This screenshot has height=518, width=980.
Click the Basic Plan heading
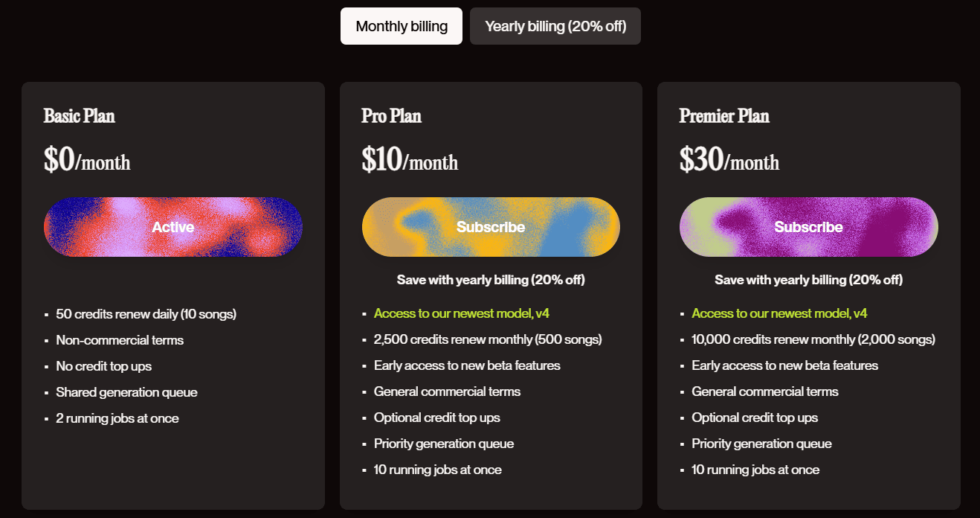(80, 116)
